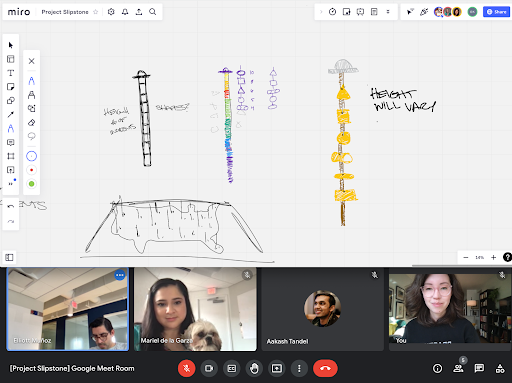This screenshot has height=383, width=512.
Task: Open meeting details info icon
Action: (x=437, y=368)
